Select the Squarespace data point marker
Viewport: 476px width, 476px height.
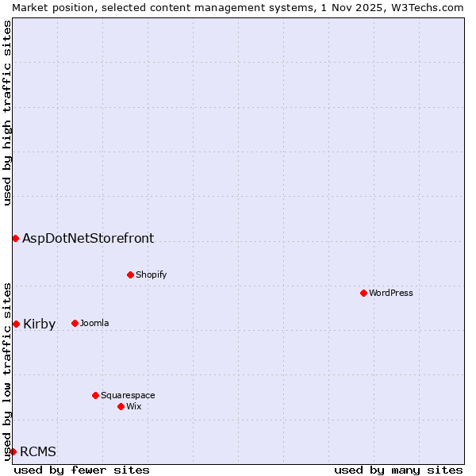[95, 395]
